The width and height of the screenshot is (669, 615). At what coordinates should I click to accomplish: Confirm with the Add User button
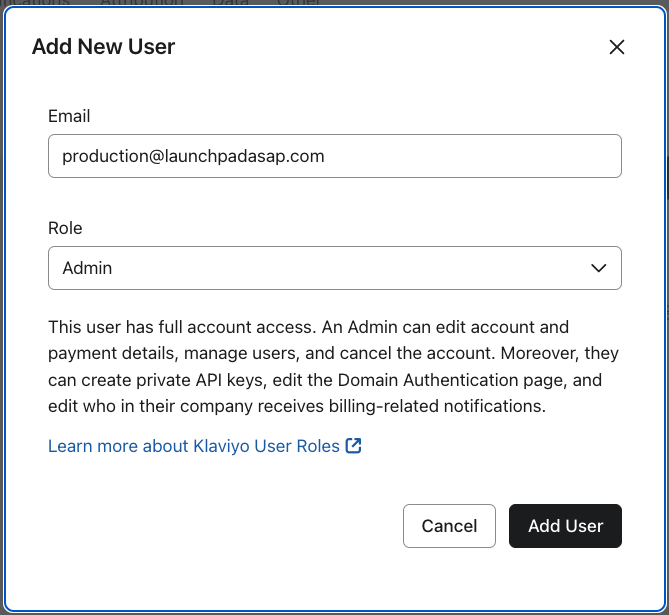click(565, 526)
